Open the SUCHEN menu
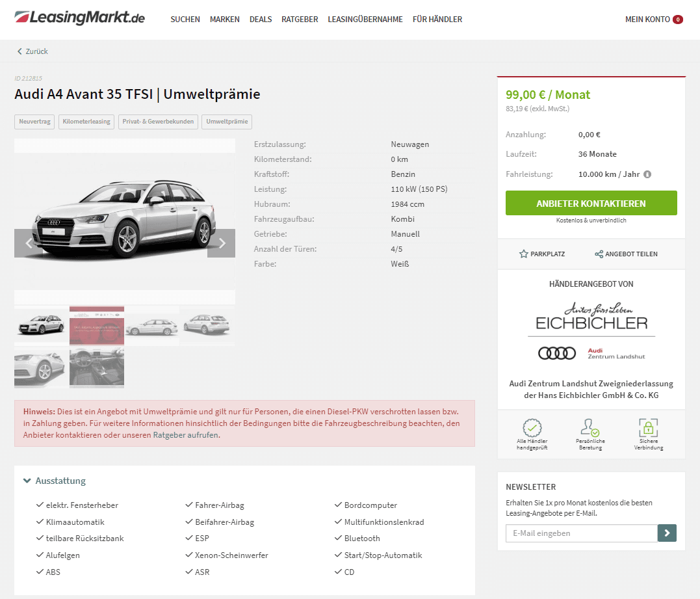The width and height of the screenshot is (700, 599). 185,20
